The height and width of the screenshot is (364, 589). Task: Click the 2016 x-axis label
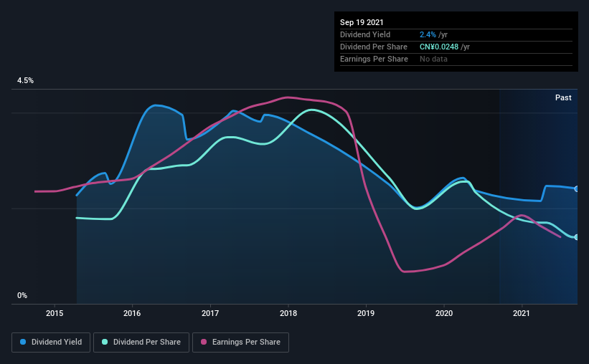click(132, 313)
